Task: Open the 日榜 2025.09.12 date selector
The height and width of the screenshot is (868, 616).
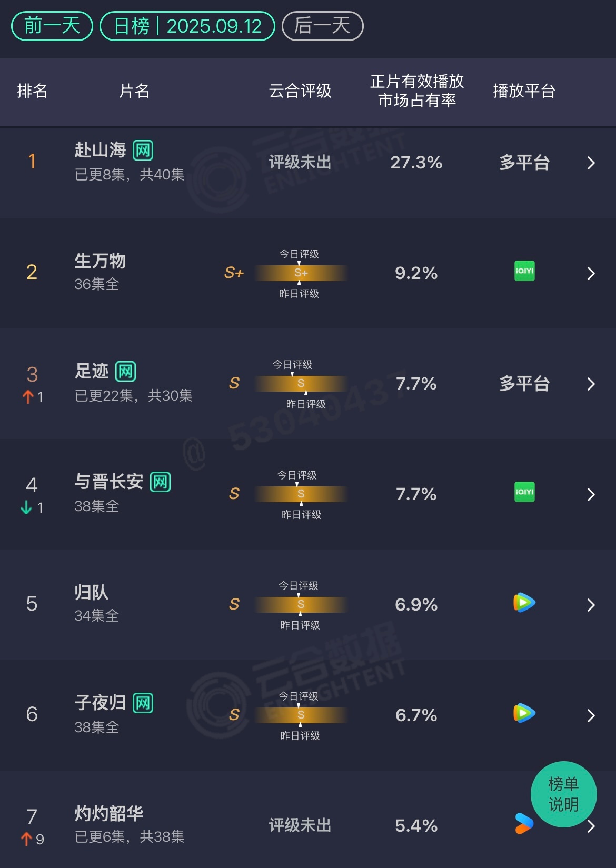Action: [187, 26]
